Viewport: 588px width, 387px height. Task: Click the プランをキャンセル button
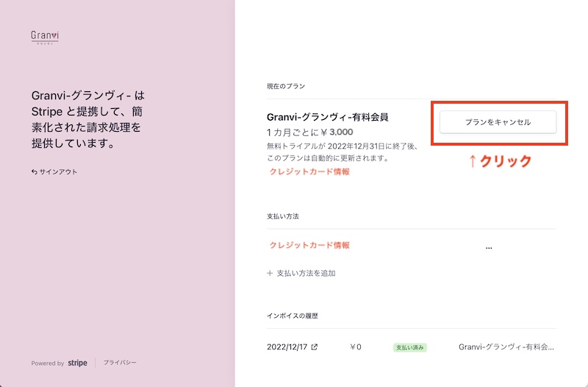coord(498,122)
